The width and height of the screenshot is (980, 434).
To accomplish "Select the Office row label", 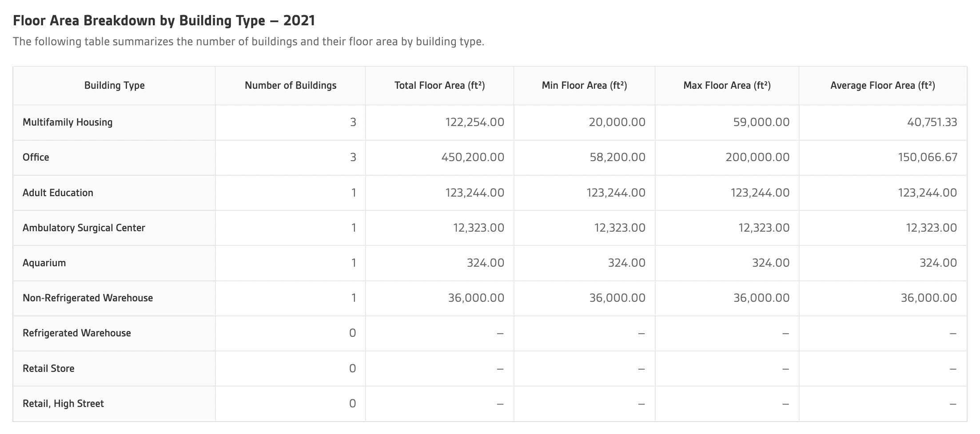I will [x=36, y=157].
